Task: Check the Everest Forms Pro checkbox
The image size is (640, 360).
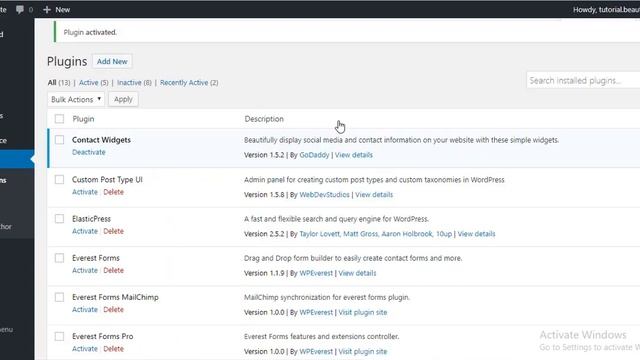Action: click(x=59, y=336)
